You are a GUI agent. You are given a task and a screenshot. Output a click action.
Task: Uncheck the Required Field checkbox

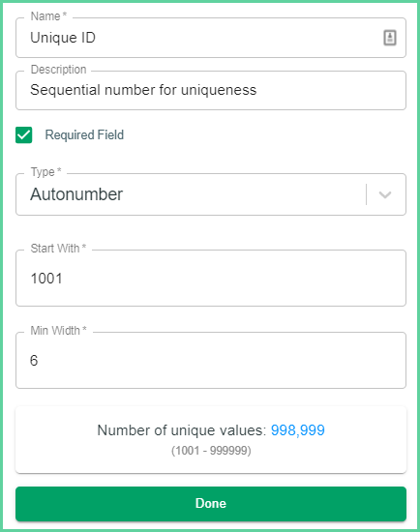coord(24,135)
